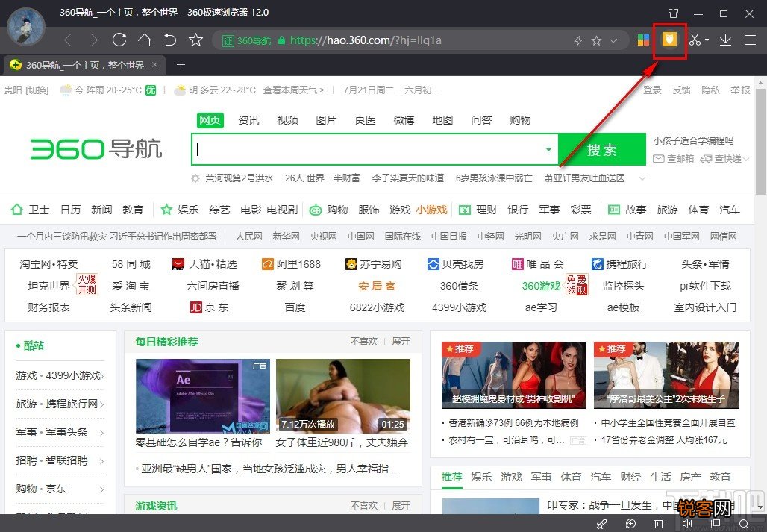Click the lightning speed-mode icon in address bar
This screenshot has width=767, height=532.
(578, 40)
